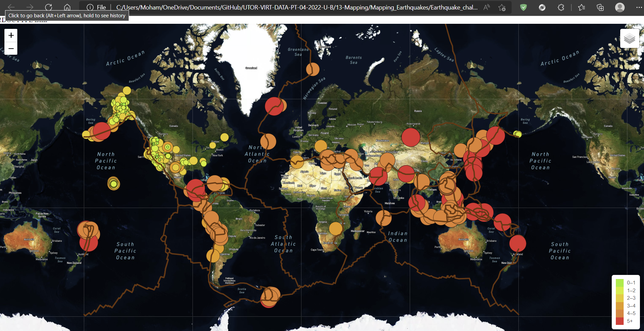Click the red marker on Kamchatka peninsula
644x331 pixels.
[x=495, y=136]
